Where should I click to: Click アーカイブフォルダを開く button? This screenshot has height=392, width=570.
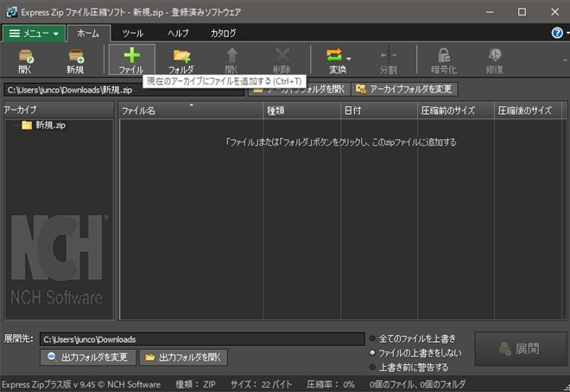point(299,90)
